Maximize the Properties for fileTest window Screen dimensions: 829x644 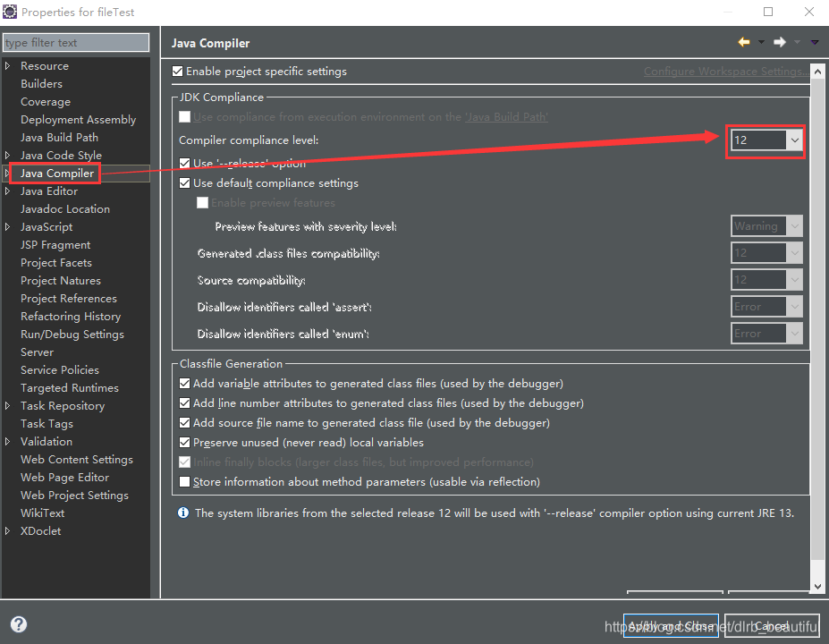(x=768, y=12)
